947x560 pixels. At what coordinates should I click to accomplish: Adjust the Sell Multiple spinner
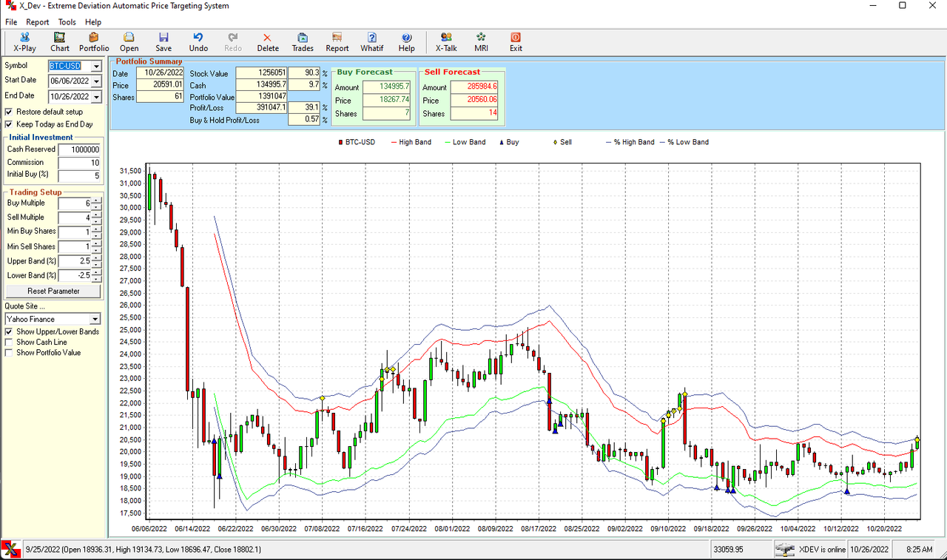tap(96, 218)
